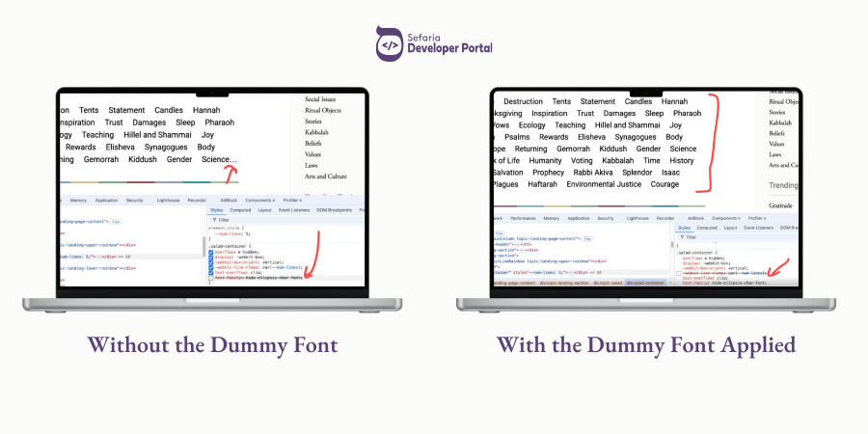Expand collapsed div ellipsis on num-lines row, left laptop
This screenshot has height=434, width=868.
tap(99, 257)
